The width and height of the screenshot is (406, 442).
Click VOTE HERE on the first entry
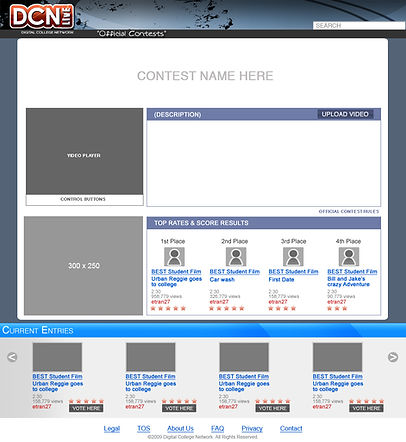[x=86, y=408]
